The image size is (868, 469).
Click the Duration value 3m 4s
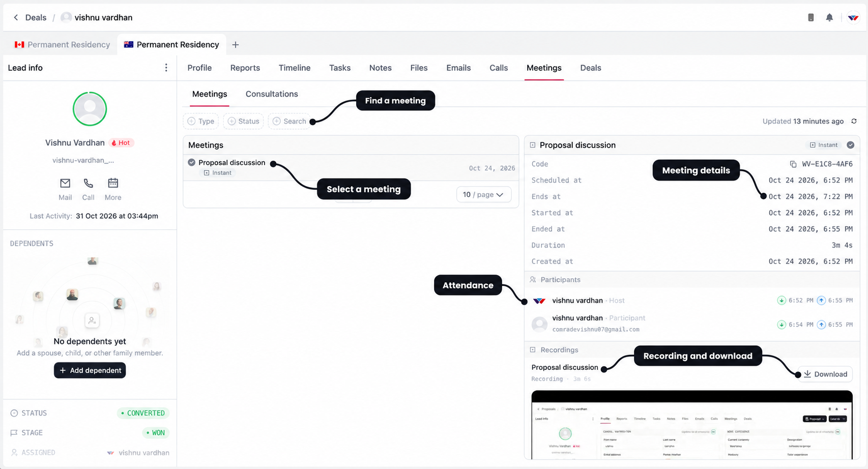(842, 245)
